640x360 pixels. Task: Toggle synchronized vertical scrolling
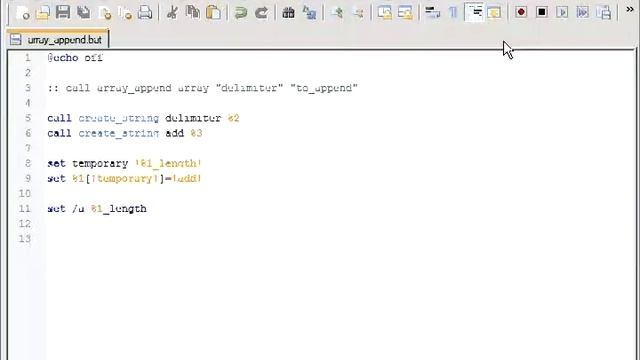point(385,13)
